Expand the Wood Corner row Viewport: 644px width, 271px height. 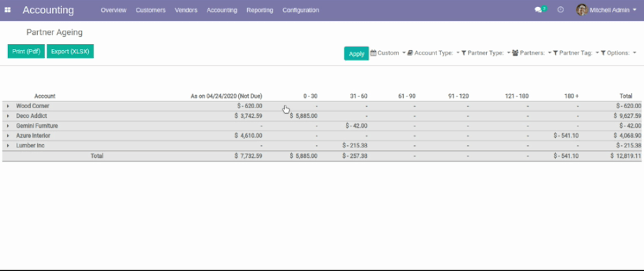tap(8, 106)
